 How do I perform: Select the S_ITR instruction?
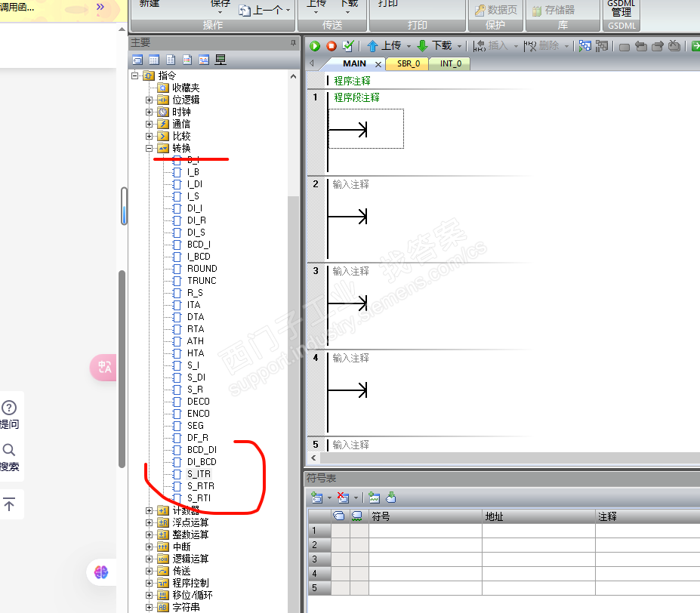[199, 473]
